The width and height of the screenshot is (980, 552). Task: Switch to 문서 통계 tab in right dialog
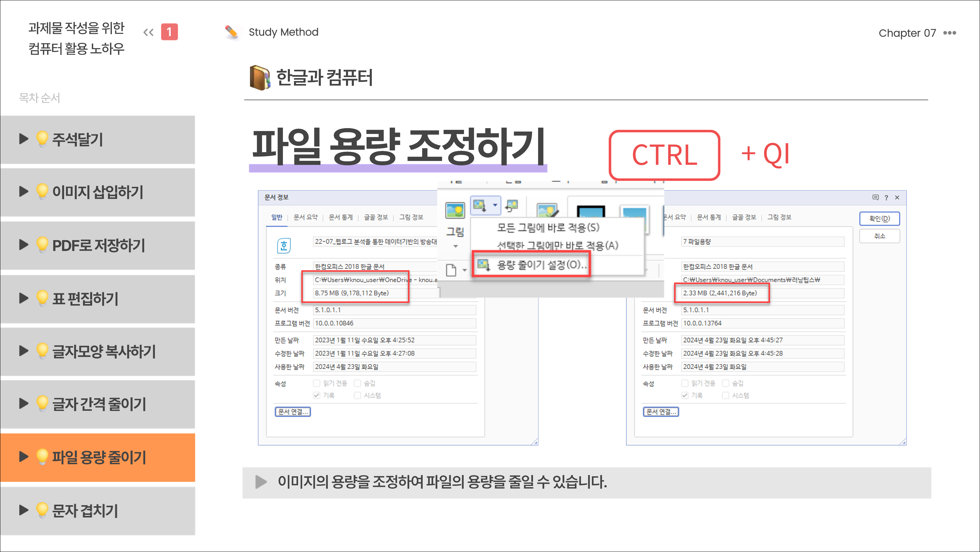(709, 217)
